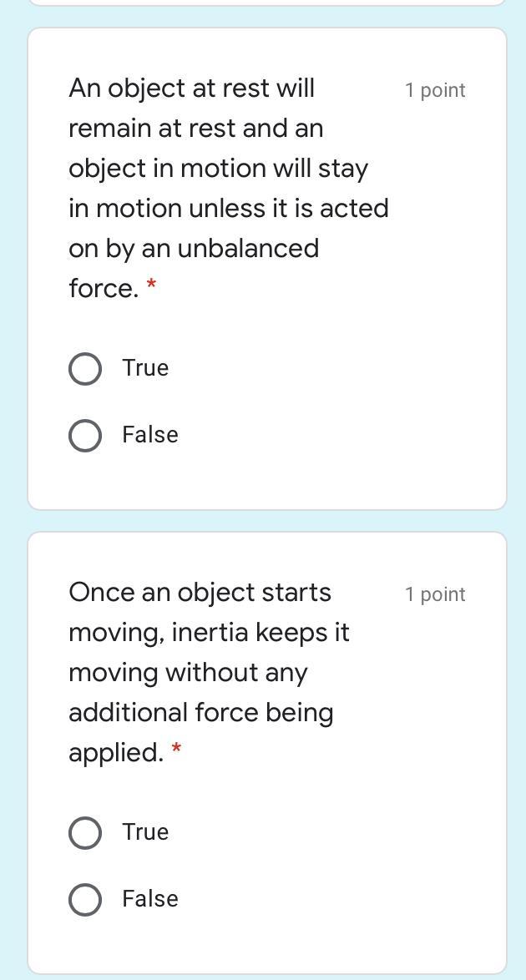
Task: Click the text "Once an object starts"
Action: click(200, 593)
